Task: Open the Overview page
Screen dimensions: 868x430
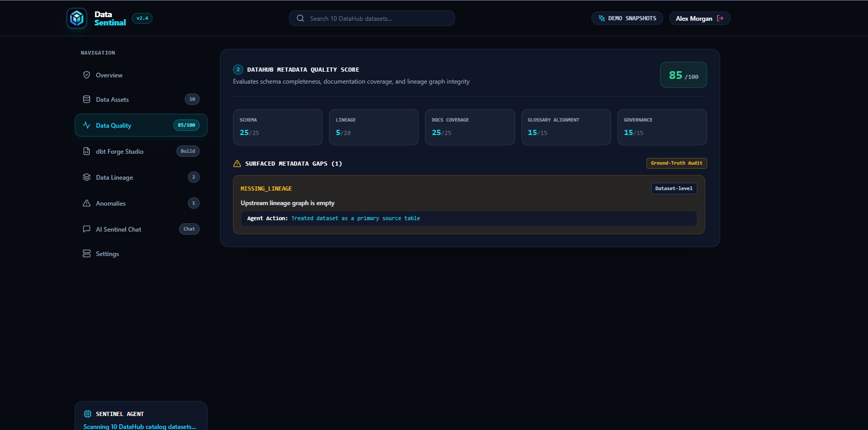Action: [141, 75]
